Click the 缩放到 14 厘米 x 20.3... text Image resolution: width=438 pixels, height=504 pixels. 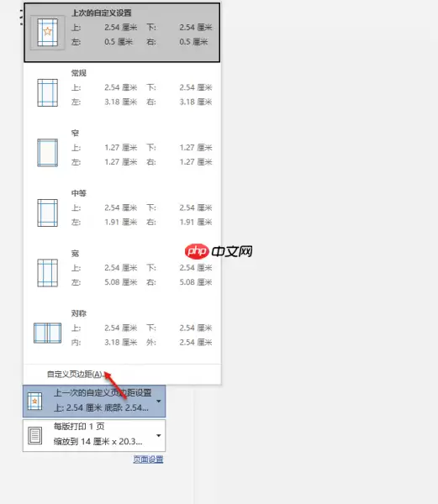pyautogui.click(x=98, y=442)
